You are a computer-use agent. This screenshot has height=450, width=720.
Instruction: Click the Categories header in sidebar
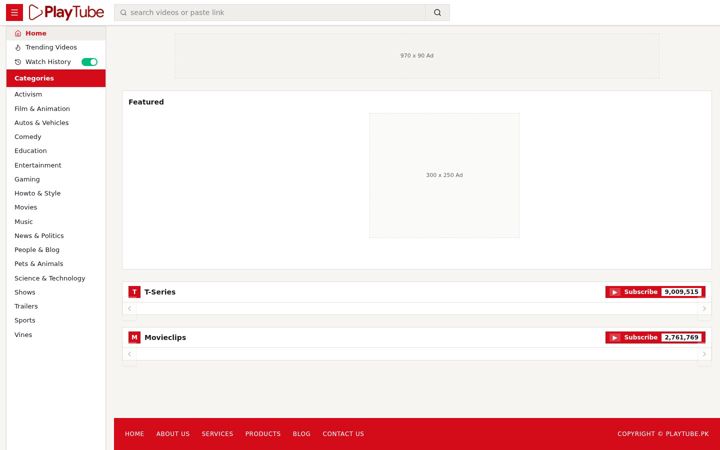tap(56, 79)
